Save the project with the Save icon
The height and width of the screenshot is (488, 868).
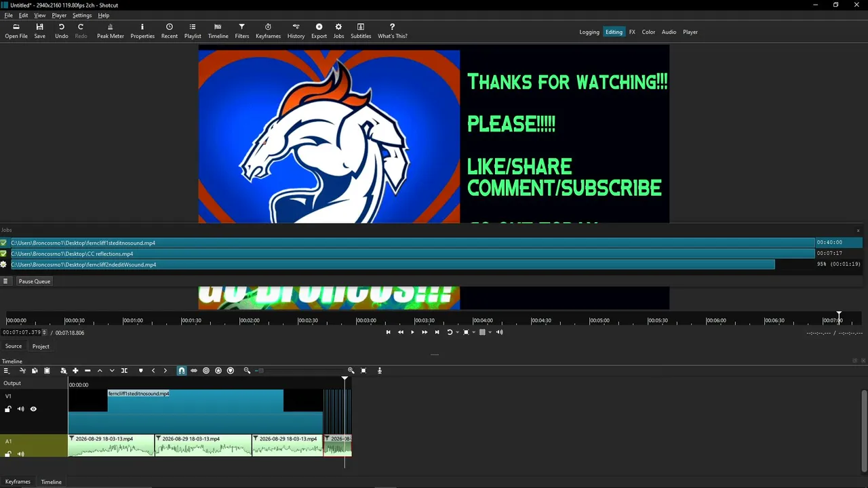[x=40, y=31]
